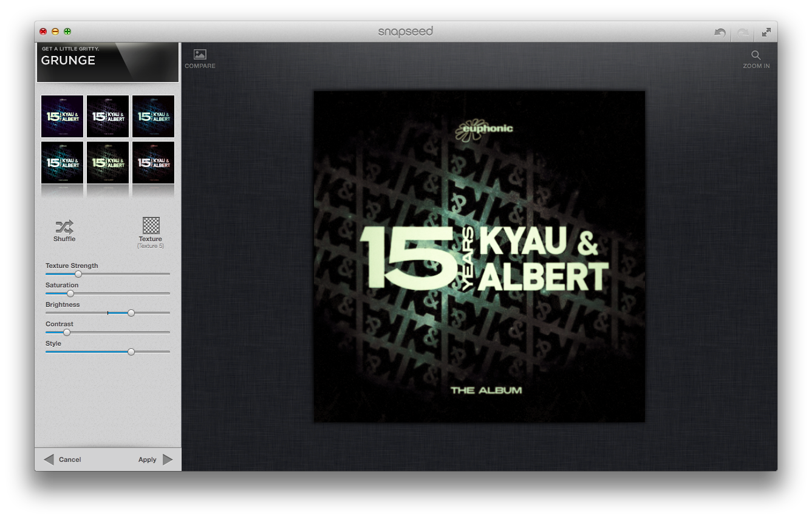Click the Brightness slider handle
This screenshot has width=812, height=519.
click(131, 313)
